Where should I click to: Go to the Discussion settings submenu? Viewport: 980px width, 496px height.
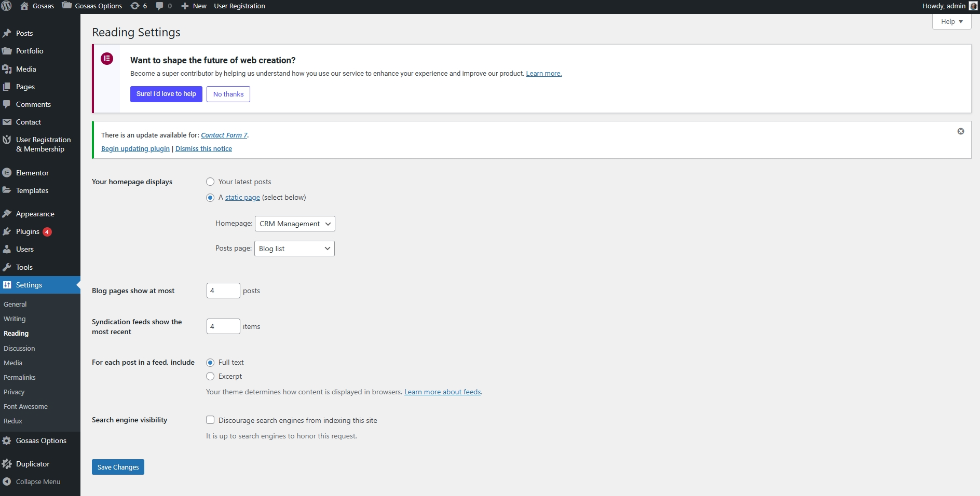tap(19, 348)
